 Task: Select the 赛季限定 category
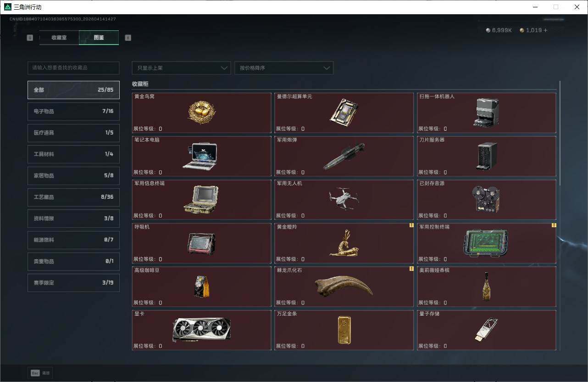coord(73,283)
